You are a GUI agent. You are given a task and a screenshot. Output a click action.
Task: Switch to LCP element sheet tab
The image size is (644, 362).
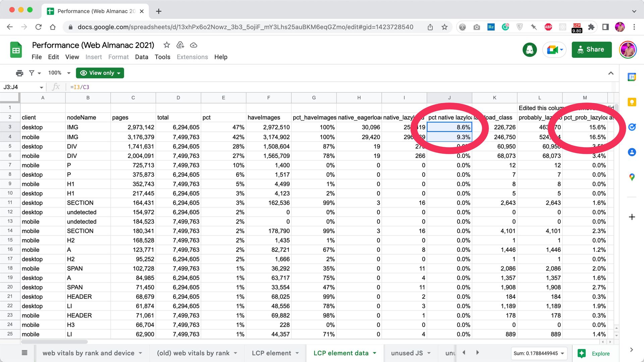271,353
